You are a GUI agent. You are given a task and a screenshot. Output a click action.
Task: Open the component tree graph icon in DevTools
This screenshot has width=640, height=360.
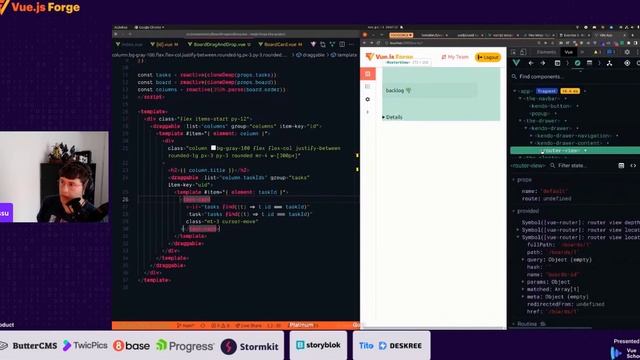point(609,63)
